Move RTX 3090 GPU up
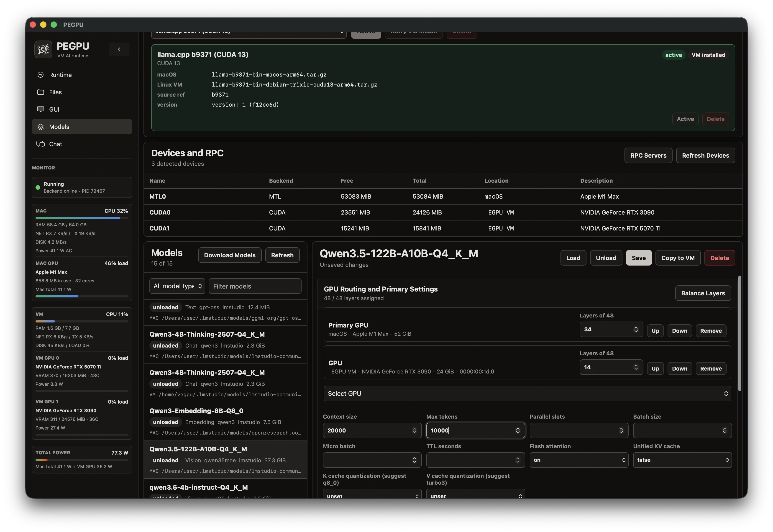773x532 pixels. tap(655, 368)
